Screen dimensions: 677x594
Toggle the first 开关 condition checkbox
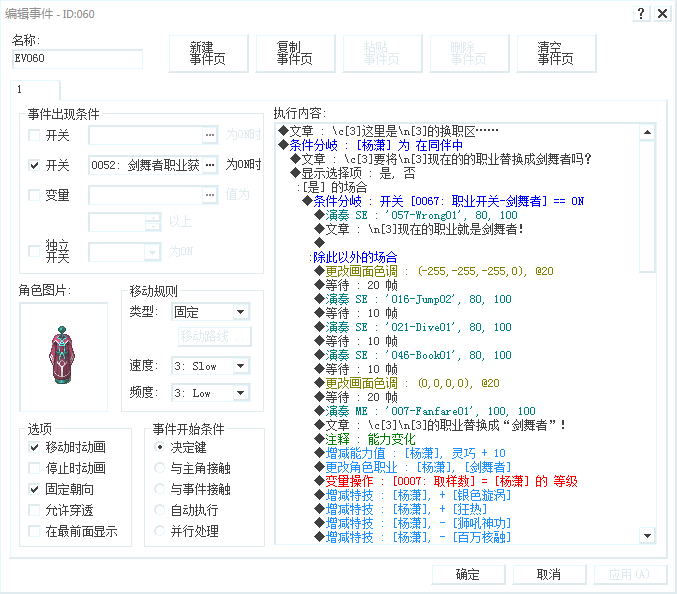(x=34, y=135)
